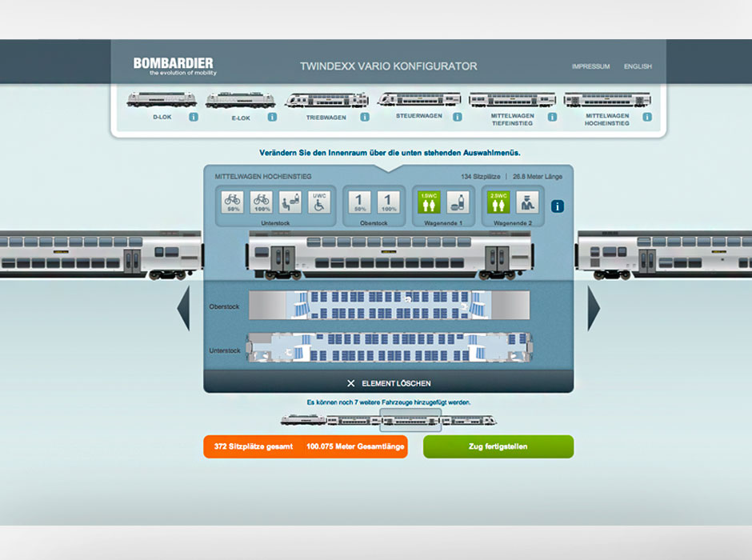Click the 'Wagenende 1' group label

click(x=443, y=223)
